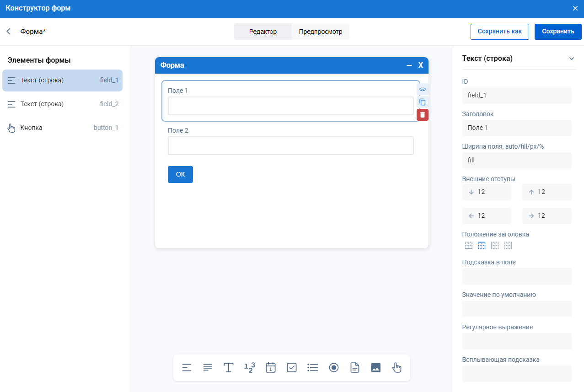Select field_2 in the form elements list
Viewport: 584px width, 392px height.
[62, 104]
